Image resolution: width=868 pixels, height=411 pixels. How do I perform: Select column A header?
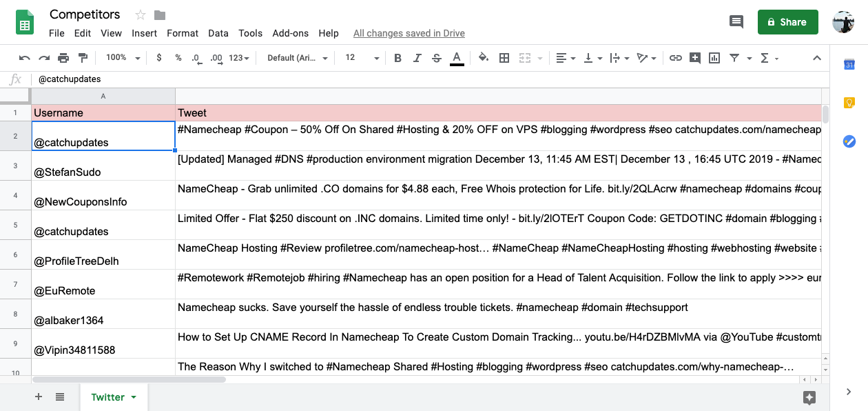[103, 96]
